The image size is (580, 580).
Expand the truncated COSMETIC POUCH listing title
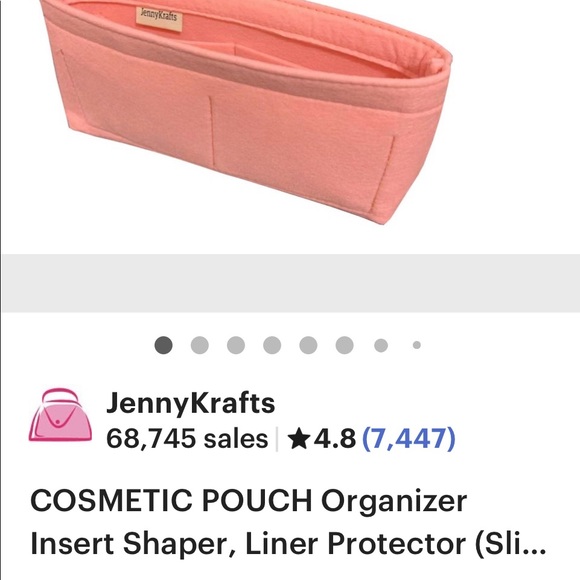point(289,522)
